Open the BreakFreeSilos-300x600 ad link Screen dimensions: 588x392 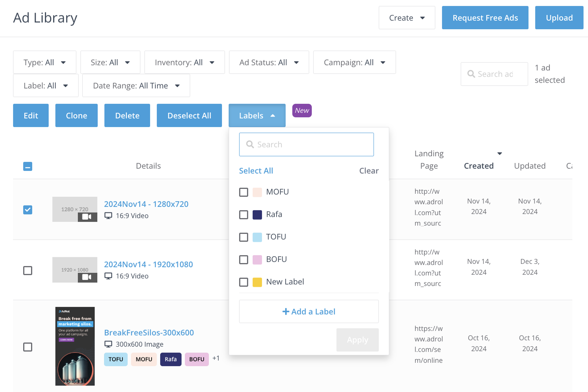tap(149, 333)
